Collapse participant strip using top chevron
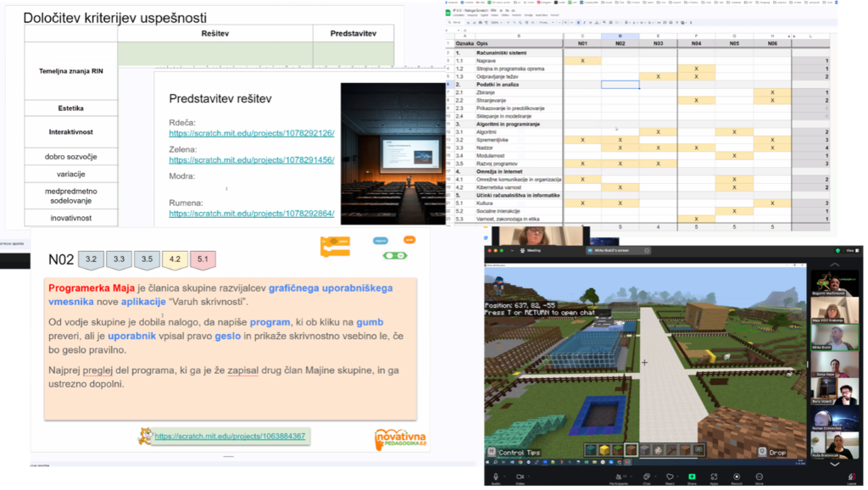The image size is (868, 490). [835, 264]
